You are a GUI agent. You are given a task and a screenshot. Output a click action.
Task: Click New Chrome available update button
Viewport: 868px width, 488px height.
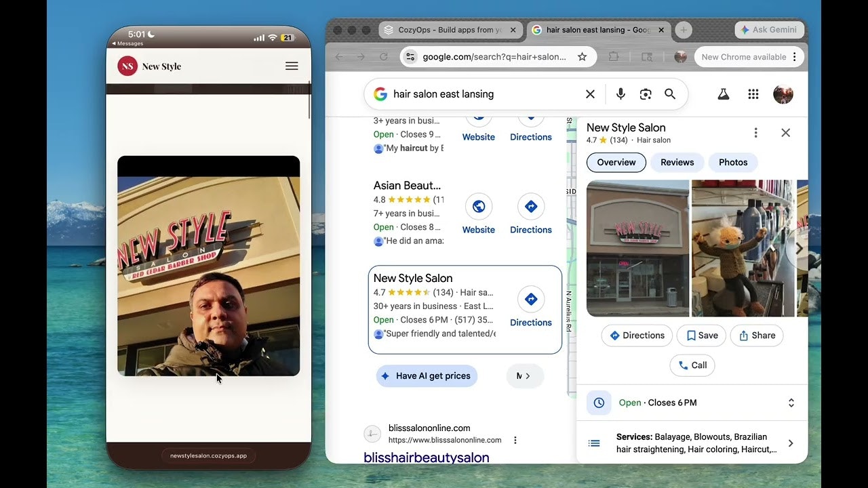744,57
